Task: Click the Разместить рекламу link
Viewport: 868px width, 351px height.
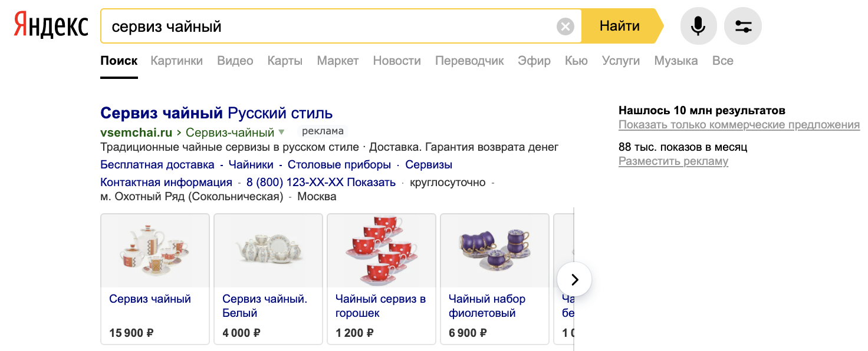Action: [673, 161]
